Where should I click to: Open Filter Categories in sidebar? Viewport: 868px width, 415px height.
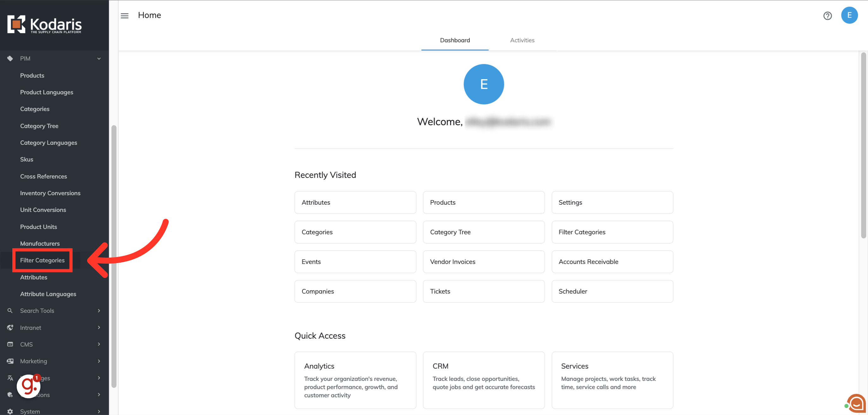tap(42, 260)
